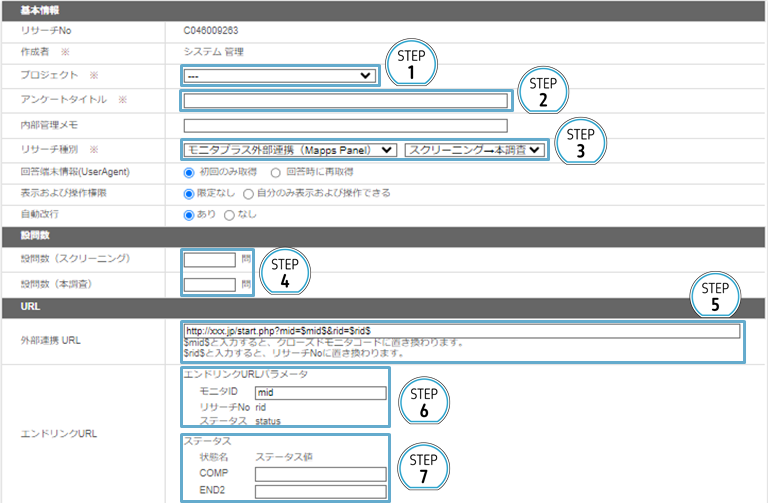Select the 回答時に再取得 radio button
This screenshot has width=768, height=503.
point(275,172)
